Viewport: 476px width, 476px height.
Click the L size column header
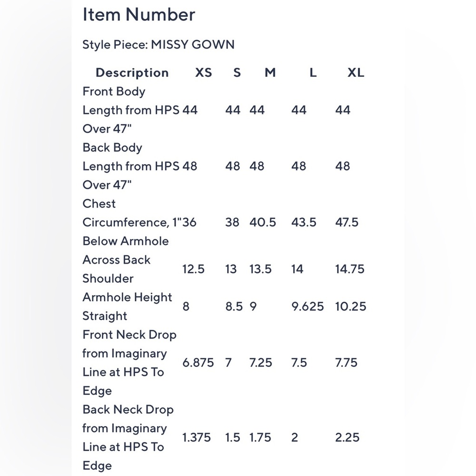[x=313, y=72]
